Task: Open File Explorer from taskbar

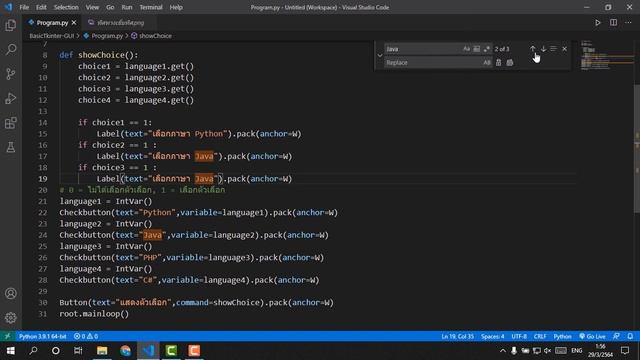Action: click(x=102, y=351)
